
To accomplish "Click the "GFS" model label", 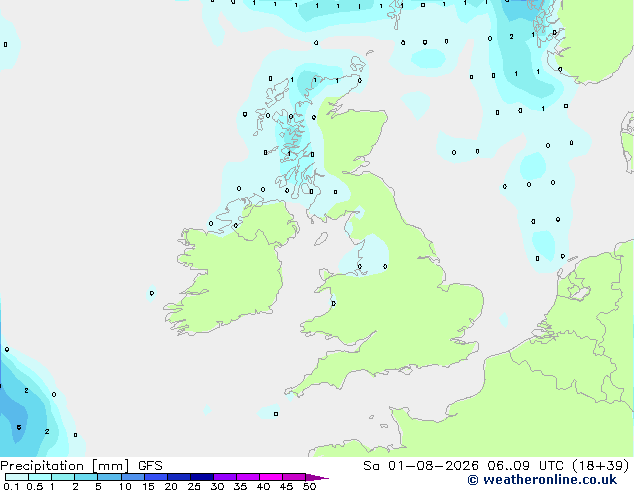I will coord(150,466).
